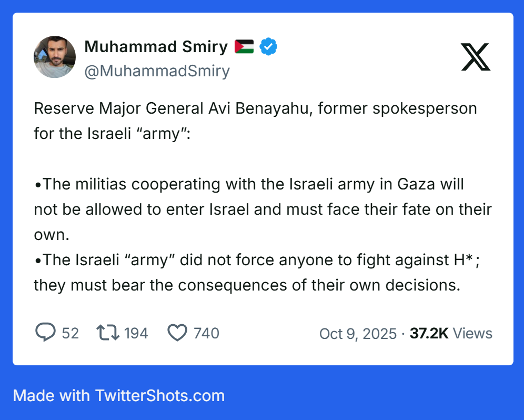
Task: Click the reply speech bubble icon
Action: coord(45,333)
